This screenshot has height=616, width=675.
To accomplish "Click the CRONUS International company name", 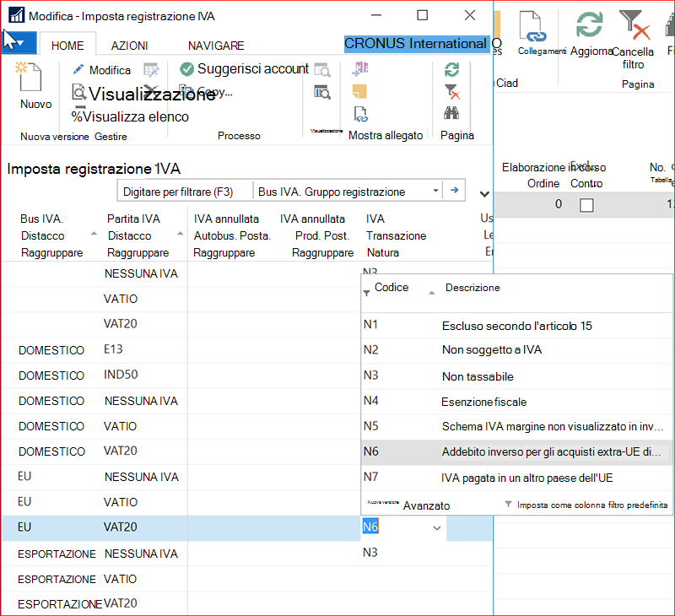I will (x=416, y=44).
